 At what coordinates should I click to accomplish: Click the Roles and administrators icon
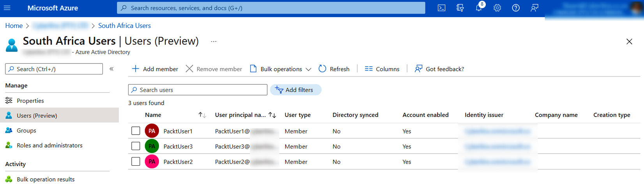coord(9,145)
